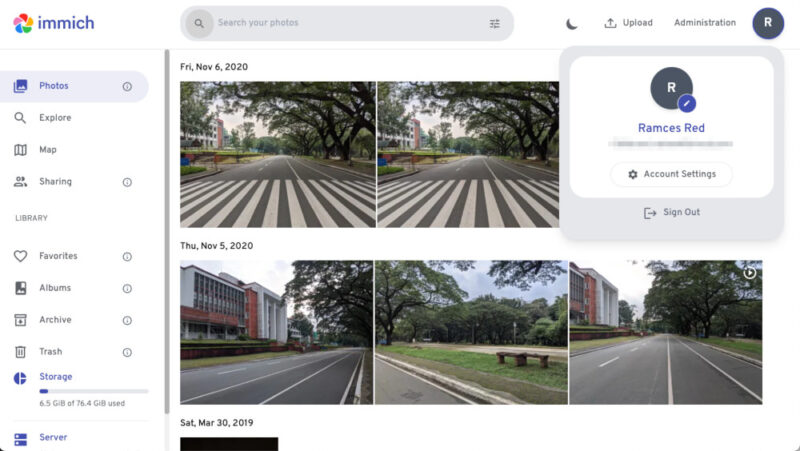Image resolution: width=800 pixels, height=451 pixels.
Task: Open park bench photo from Nov 5
Action: (x=471, y=333)
